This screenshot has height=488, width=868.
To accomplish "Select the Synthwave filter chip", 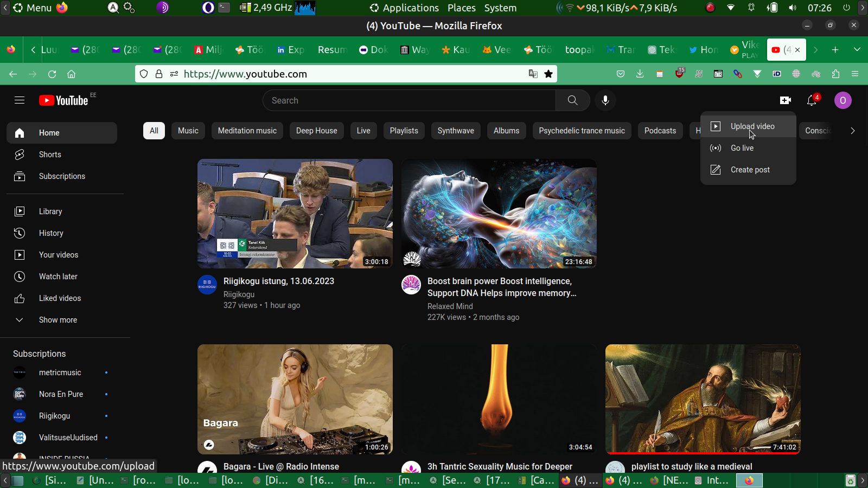I will click(455, 131).
